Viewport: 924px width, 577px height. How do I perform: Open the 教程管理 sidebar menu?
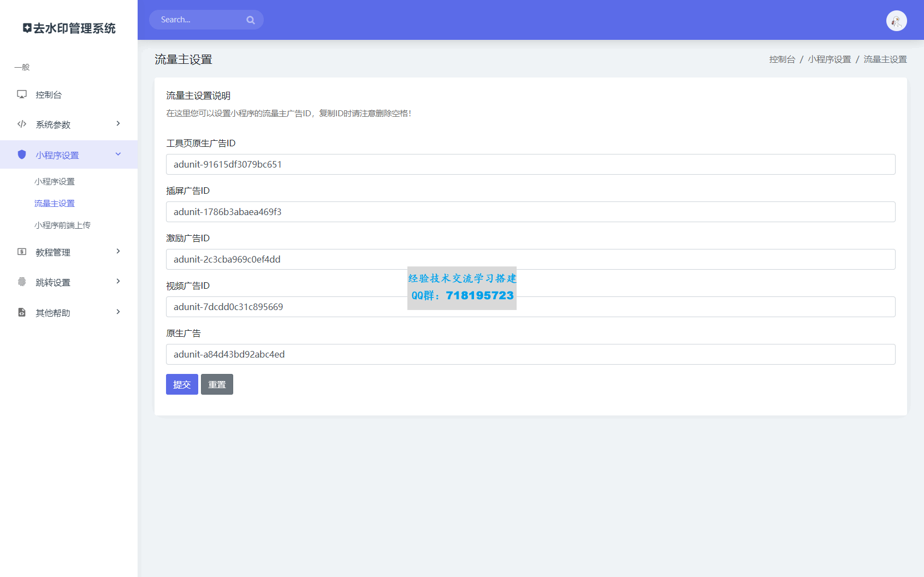(x=69, y=252)
